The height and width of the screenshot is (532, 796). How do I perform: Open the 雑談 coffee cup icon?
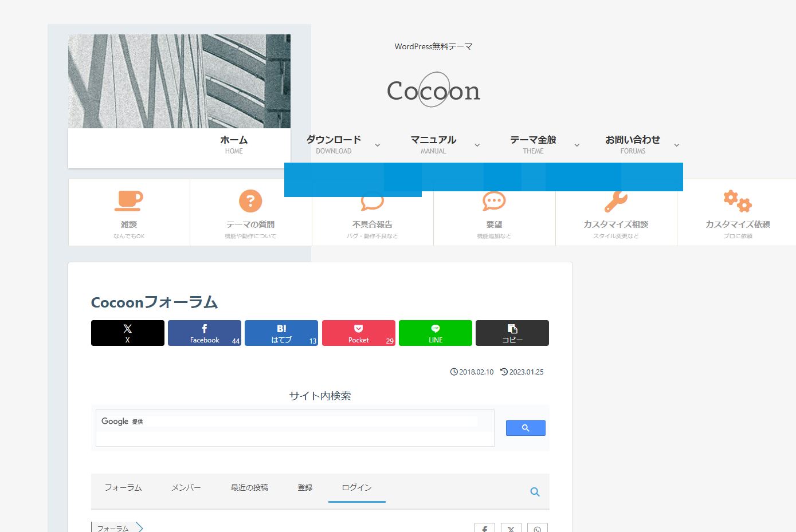tap(129, 201)
